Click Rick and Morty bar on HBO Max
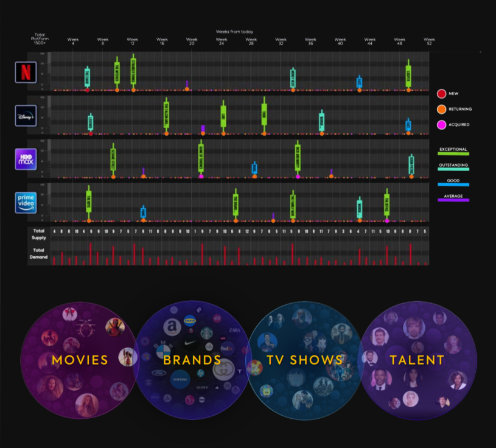The height and width of the screenshot is (448, 496). pos(298,158)
